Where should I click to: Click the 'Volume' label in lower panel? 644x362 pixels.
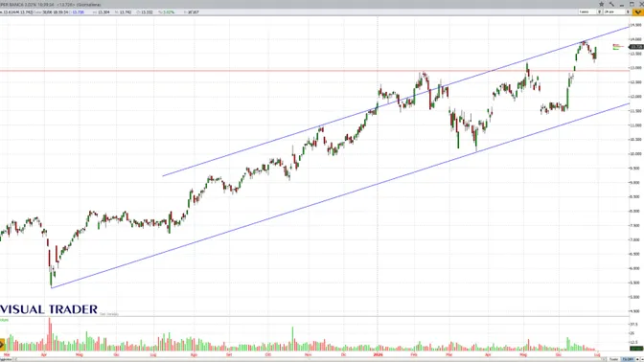(4, 320)
